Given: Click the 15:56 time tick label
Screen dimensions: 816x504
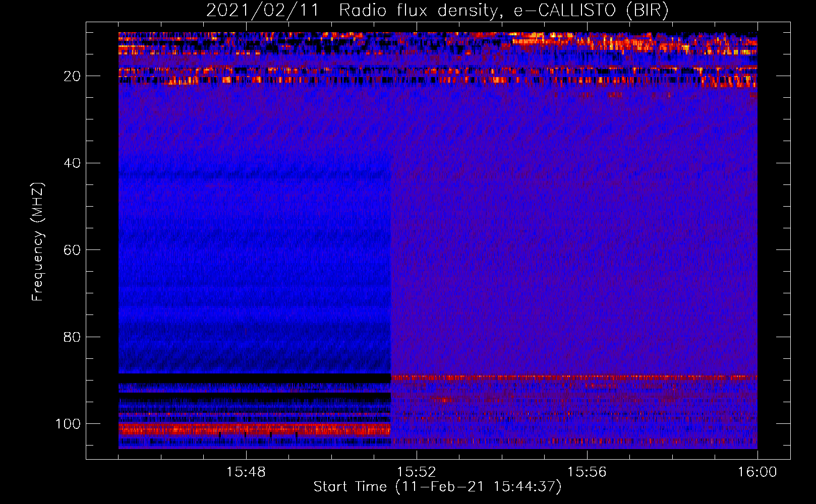Looking at the screenshot, I should [x=587, y=472].
